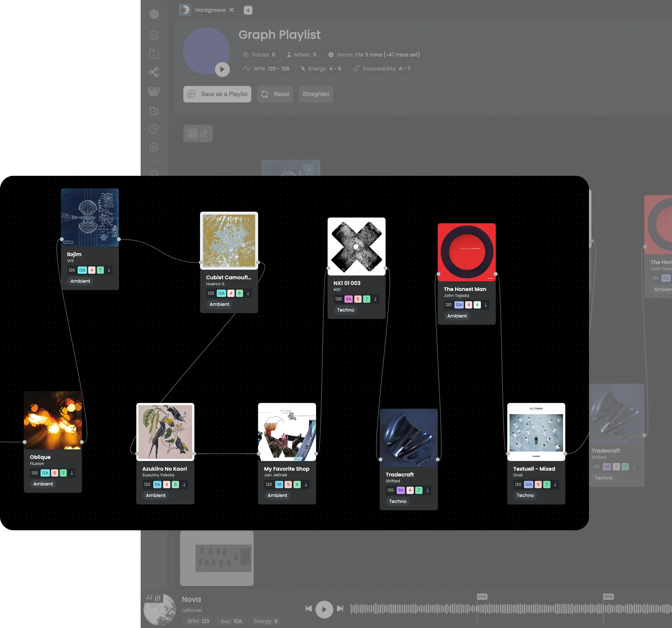
Task: Open the video folder sidebar icon
Action: tap(154, 54)
